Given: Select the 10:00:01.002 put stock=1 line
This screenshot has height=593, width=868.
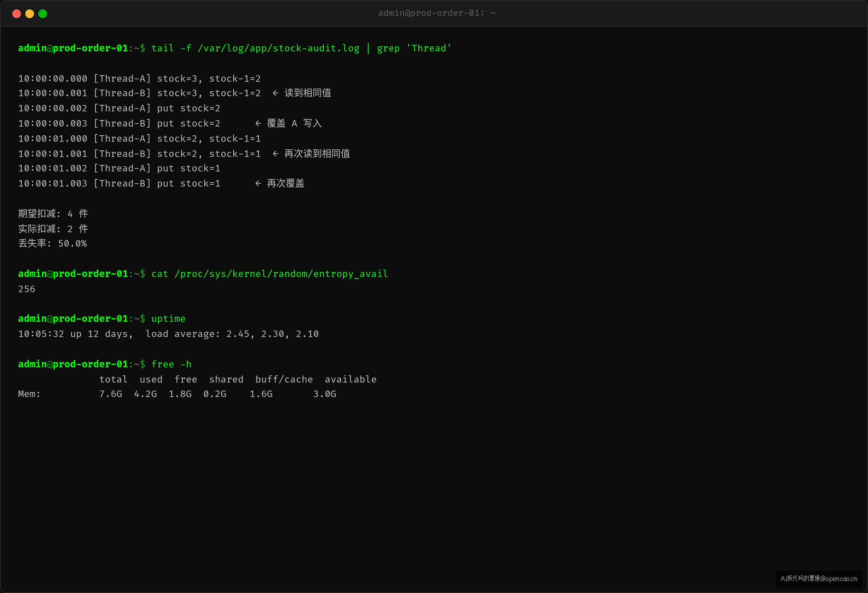Looking at the screenshot, I should tap(119, 168).
